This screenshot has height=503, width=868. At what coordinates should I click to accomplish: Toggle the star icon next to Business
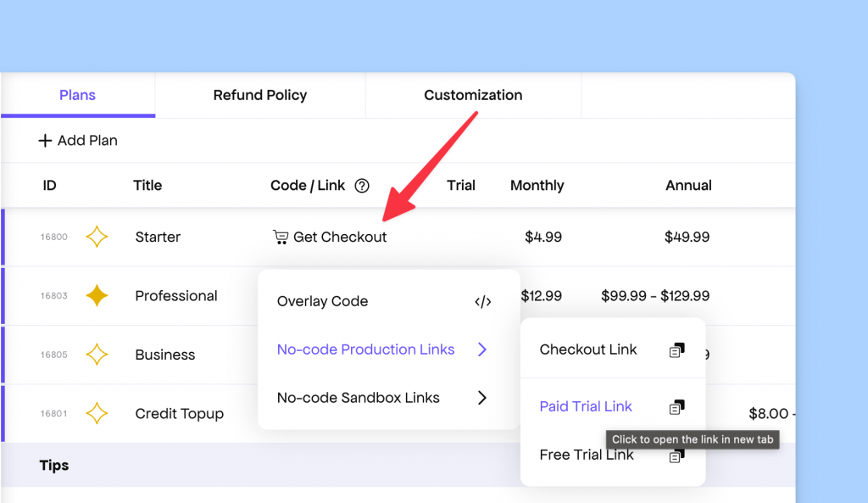pyautogui.click(x=97, y=355)
